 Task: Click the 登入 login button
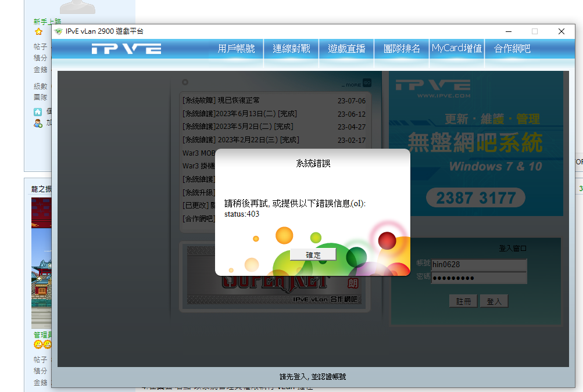click(493, 301)
